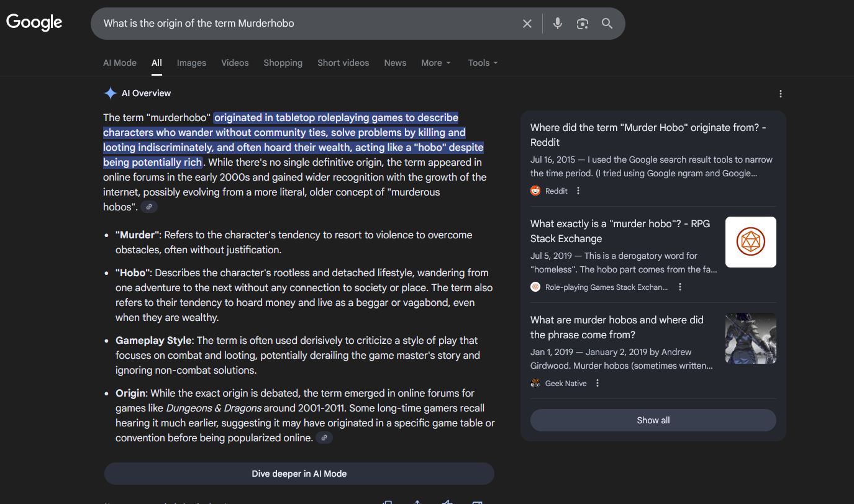Image resolution: width=854 pixels, height=504 pixels.
Task: Switch to the Shopping tab
Action: 283,63
